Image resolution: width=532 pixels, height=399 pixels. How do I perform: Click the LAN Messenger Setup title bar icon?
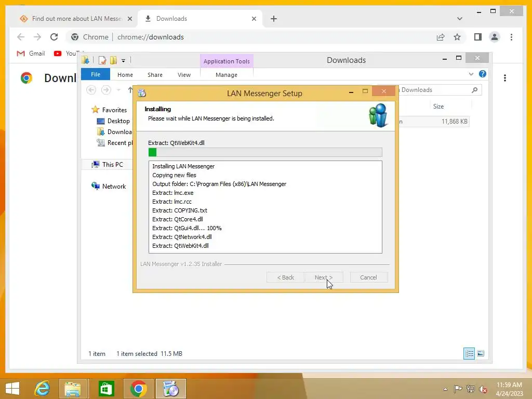click(x=142, y=93)
